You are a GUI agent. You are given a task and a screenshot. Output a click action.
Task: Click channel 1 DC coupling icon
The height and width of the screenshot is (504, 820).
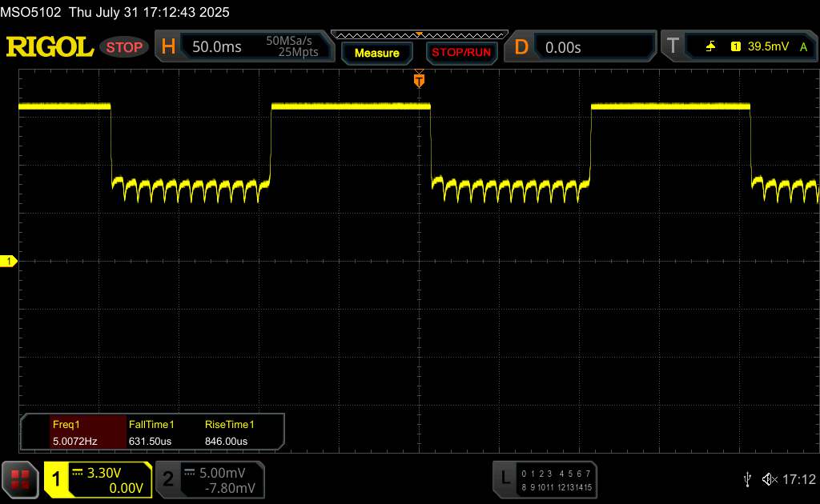coord(78,472)
